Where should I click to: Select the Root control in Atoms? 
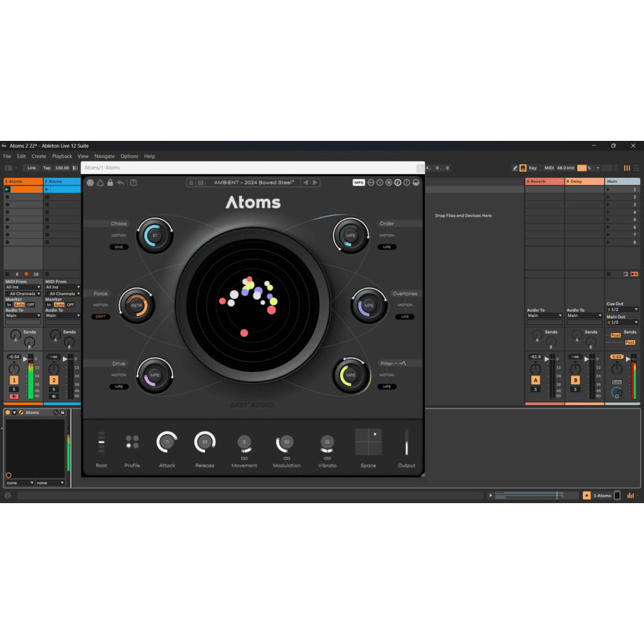click(x=101, y=440)
